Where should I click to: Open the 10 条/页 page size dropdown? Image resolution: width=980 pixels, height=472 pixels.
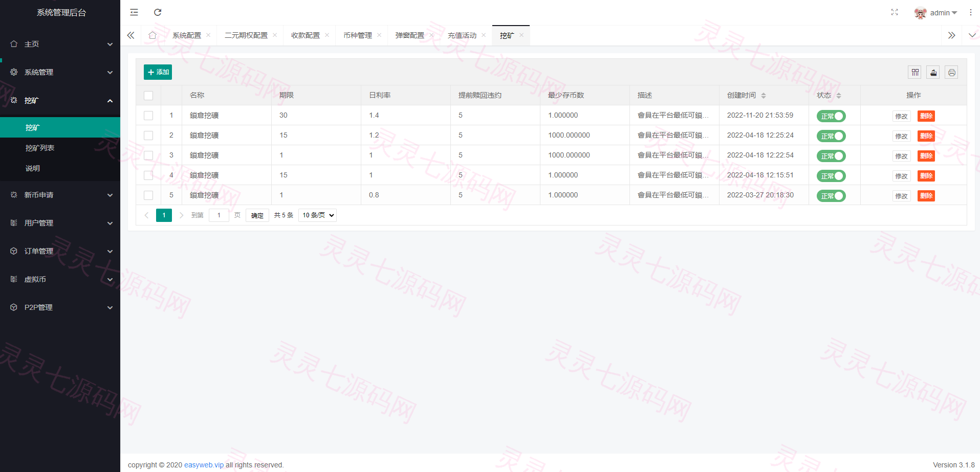click(317, 215)
